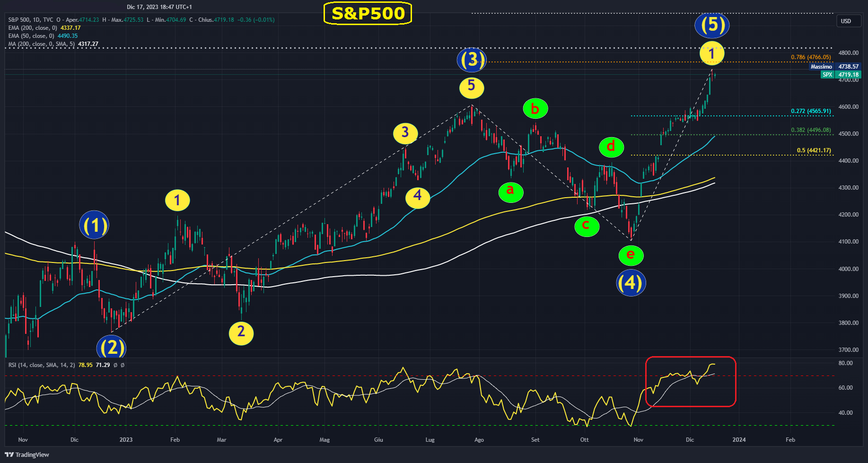Select the 0.786 (4766.05) Fibonacci label
868x463 pixels.
811,57
